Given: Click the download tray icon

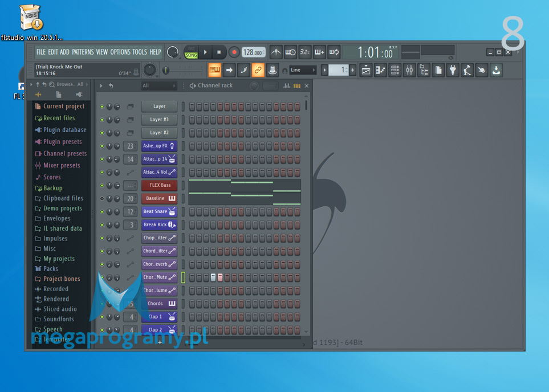Looking at the screenshot, I should point(496,70).
